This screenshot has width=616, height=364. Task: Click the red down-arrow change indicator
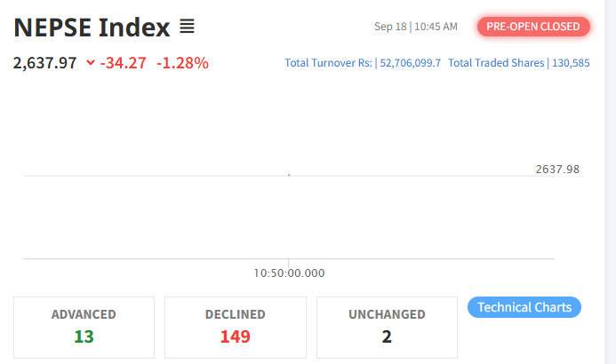(90, 63)
